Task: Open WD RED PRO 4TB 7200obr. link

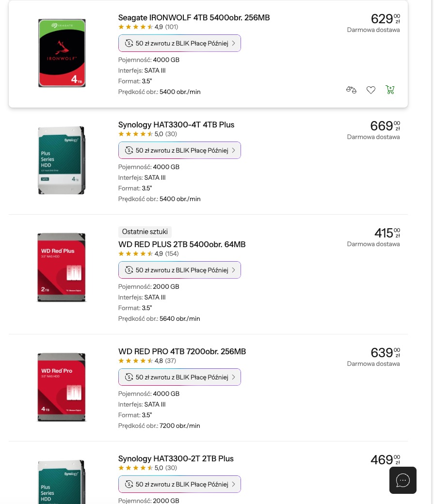Action: 182,352
